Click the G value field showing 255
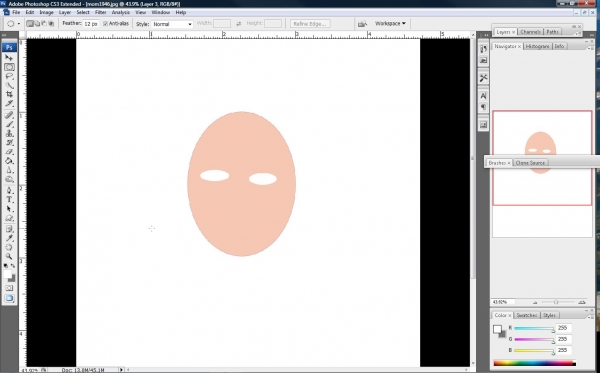 (x=563, y=339)
